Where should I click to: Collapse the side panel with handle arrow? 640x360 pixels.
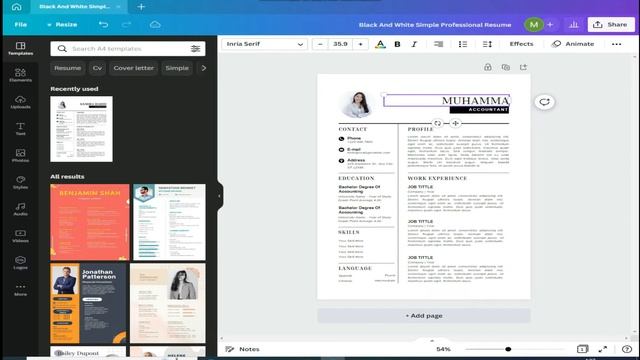tap(220, 196)
